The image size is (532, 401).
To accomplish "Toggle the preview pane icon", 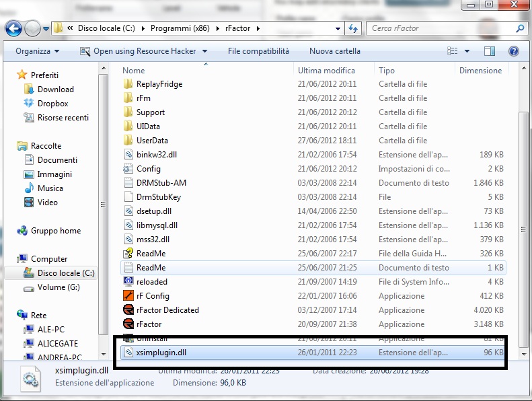I will coord(489,51).
